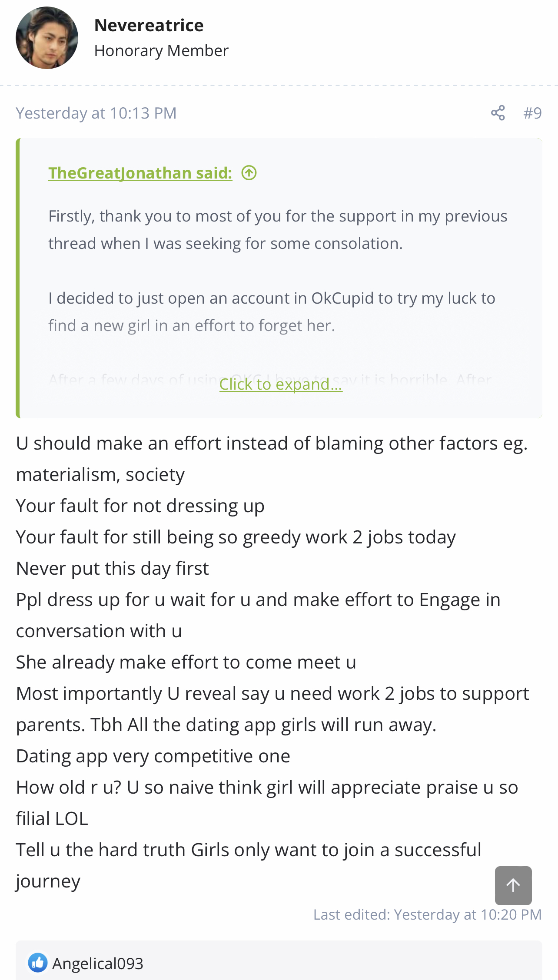Tap the gray scroll-to-top arrow button
The image size is (558, 980).
pos(513,885)
